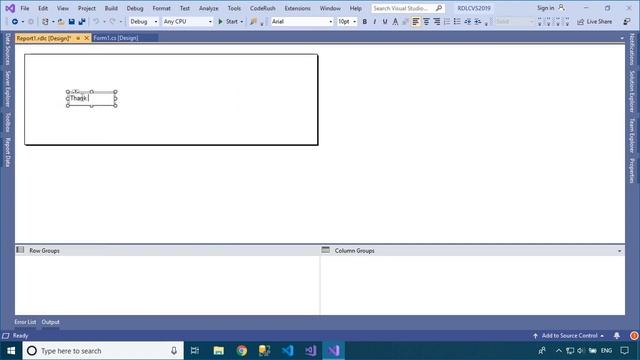This screenshot has width=640, height=360.
Task: Click the Column Groups pane icon
Action: tap(325, 250)
